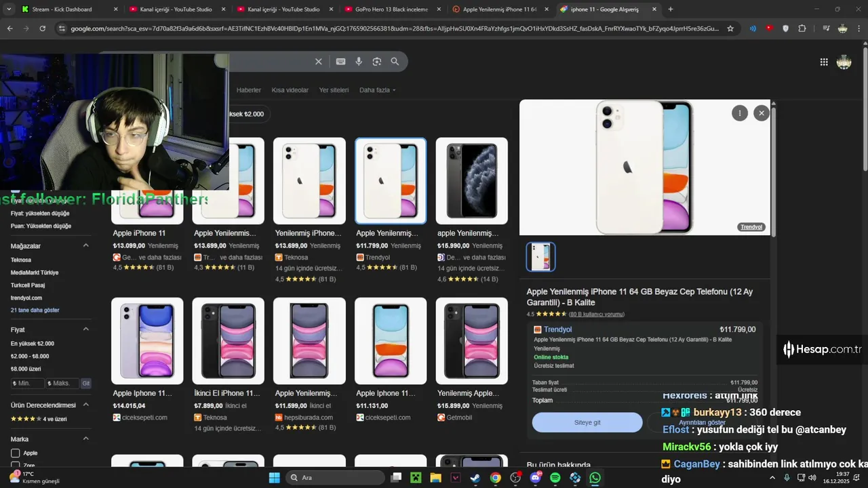
Task: Collapse the Marka filter section
Action: 86,439
